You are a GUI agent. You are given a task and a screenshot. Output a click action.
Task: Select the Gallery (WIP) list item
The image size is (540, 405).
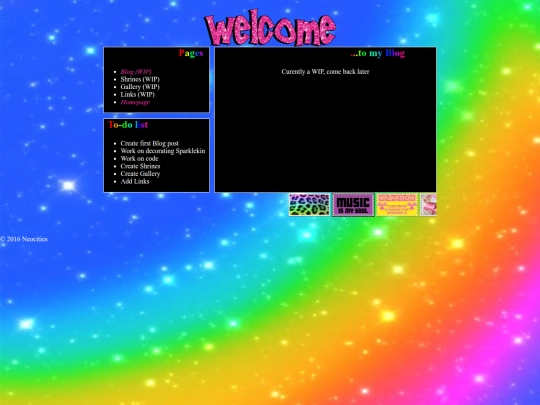click(x=140, y=87)
